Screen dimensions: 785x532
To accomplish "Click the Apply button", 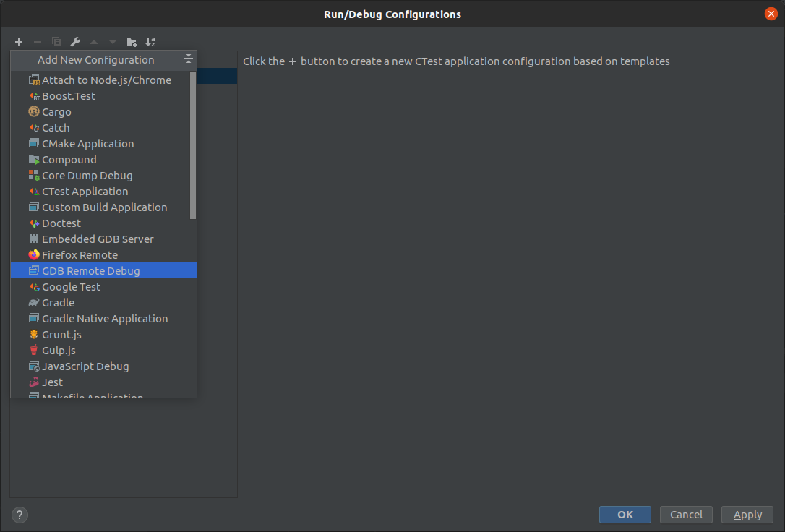I will [x=747, y=515].
